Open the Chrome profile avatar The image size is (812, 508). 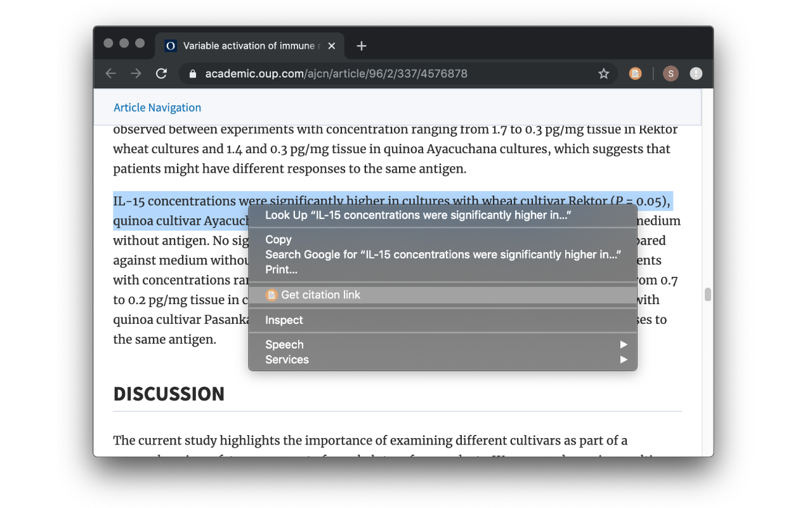pyautogui.click(x=671, y=74)
